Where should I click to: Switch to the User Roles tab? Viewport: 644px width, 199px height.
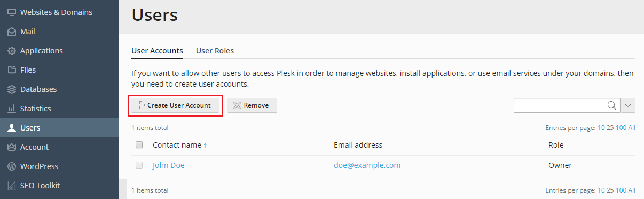pos(215,51)
